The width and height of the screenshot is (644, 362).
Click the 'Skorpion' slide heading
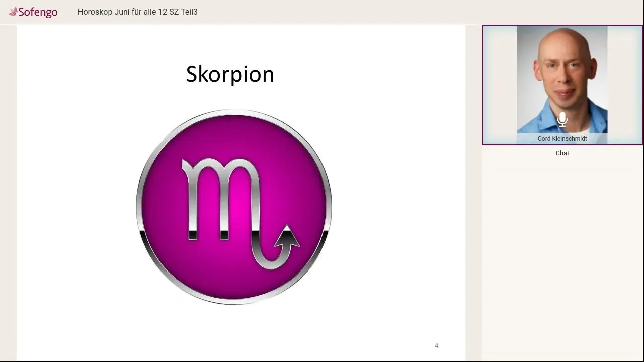tap(230, 74)
